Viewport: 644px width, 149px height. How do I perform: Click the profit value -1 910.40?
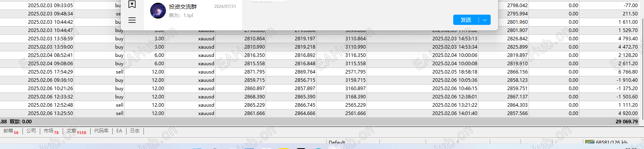[627, 80]
